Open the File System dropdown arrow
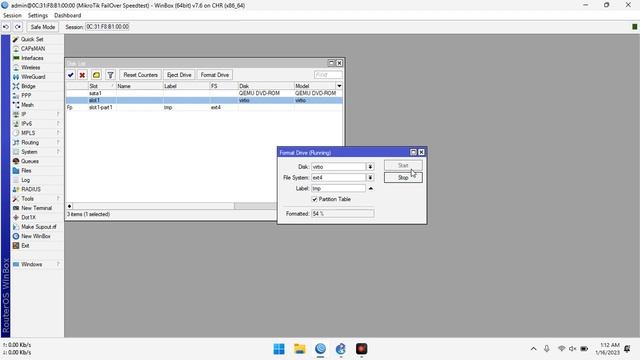640x360 pixels. tap(370, 178)
